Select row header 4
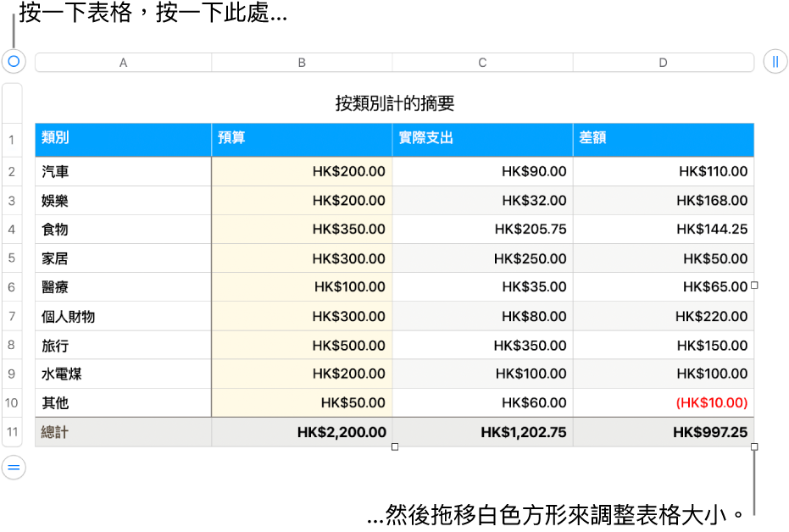 pyautogui.click(x=12, y=230)
